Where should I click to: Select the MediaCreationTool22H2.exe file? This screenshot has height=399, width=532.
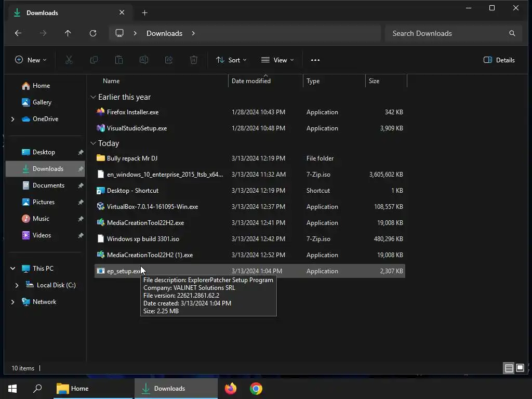pos(250,223)
